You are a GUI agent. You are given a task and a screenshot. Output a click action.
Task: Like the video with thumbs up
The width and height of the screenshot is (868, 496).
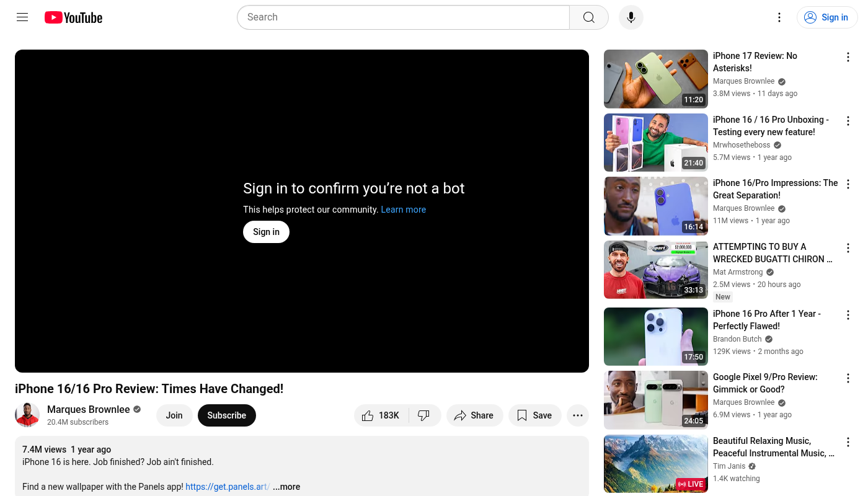pos(381,415)
